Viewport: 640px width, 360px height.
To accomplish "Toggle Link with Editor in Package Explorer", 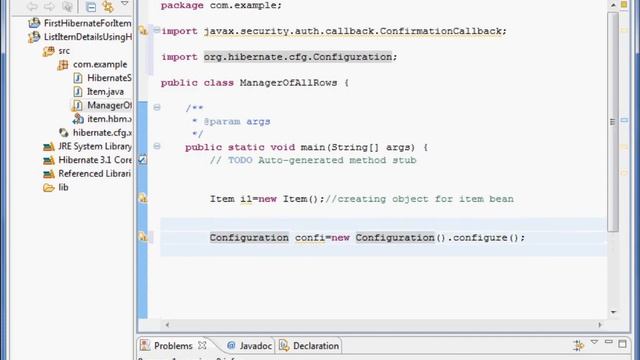I will (108, 6).
